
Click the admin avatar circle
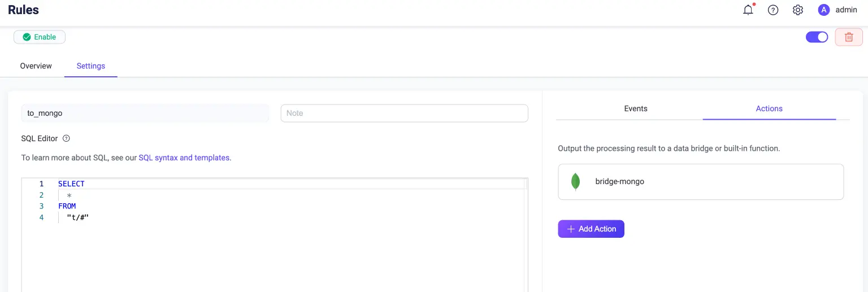click(823, 10)
